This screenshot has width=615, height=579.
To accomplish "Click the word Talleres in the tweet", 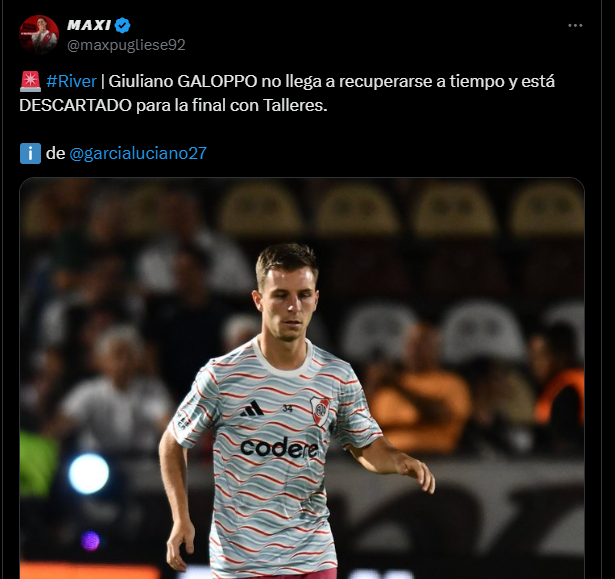I will (x=295, y=106).
